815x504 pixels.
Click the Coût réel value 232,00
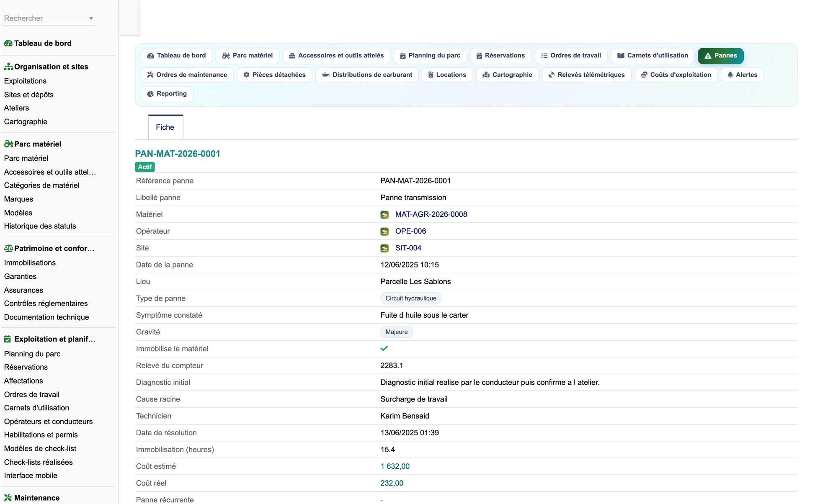point(392,483)
